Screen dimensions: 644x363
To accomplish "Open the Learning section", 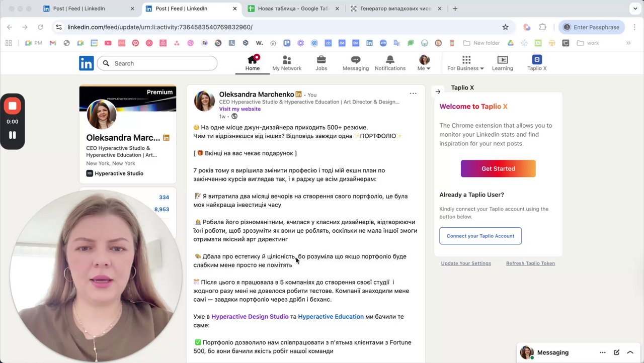I will pos(502,63).
